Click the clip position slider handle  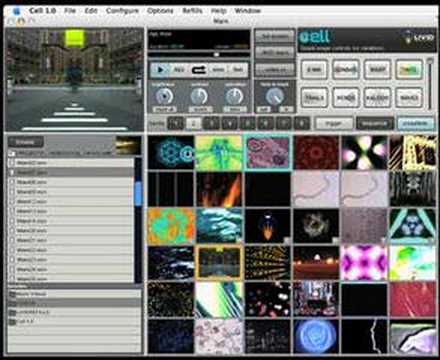coord(216,54)
